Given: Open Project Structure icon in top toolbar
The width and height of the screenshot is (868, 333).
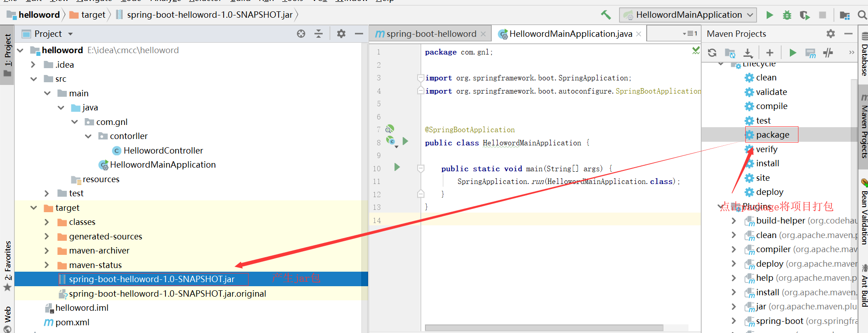Looking at the screenshot, I should (x=845, y=15).
